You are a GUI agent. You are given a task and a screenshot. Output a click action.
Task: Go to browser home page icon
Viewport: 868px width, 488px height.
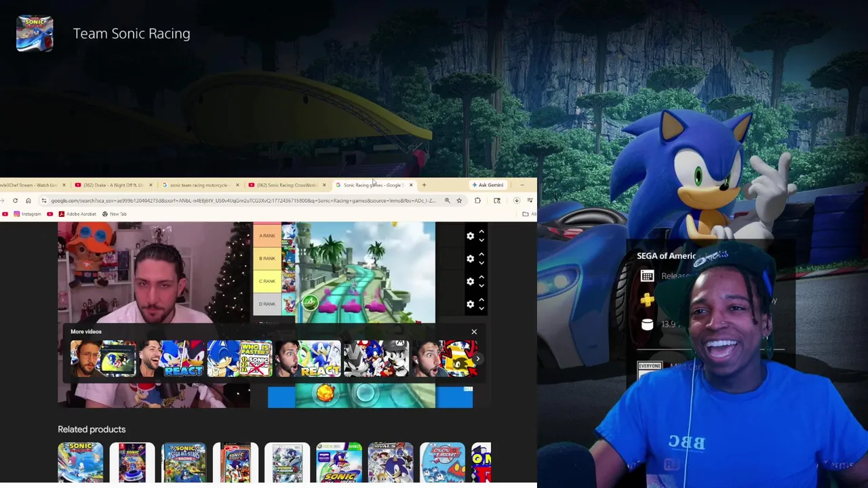point(28,201)
